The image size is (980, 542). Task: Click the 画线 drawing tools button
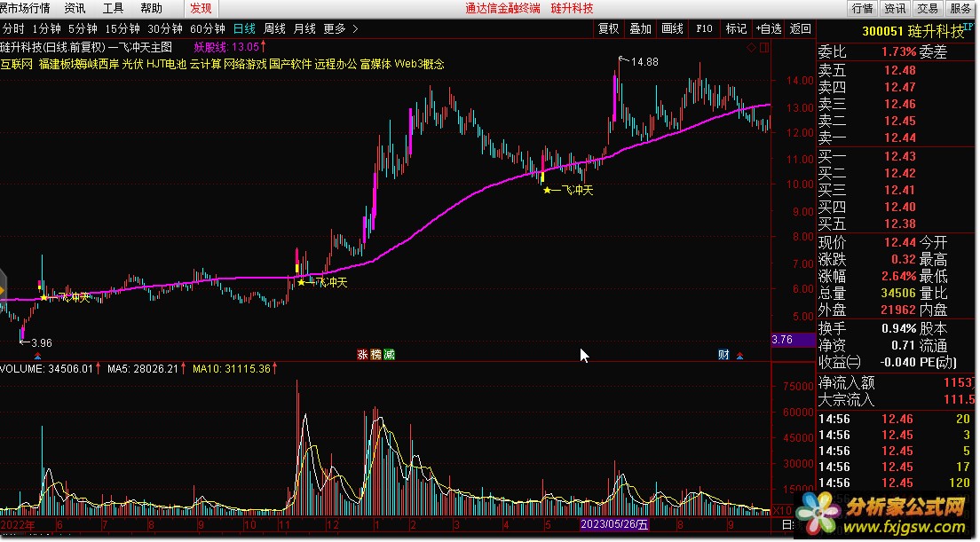[672, 28]
